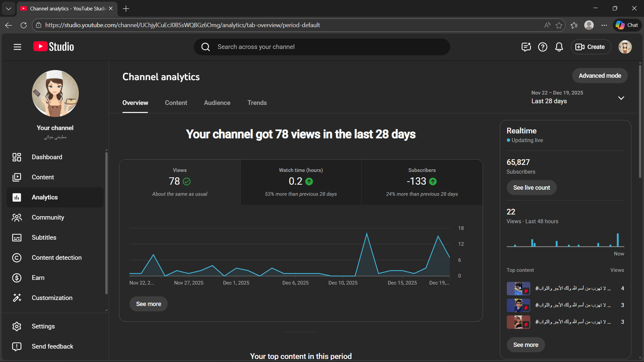
Task: Open the Earn section
Action: click(38, 278)
